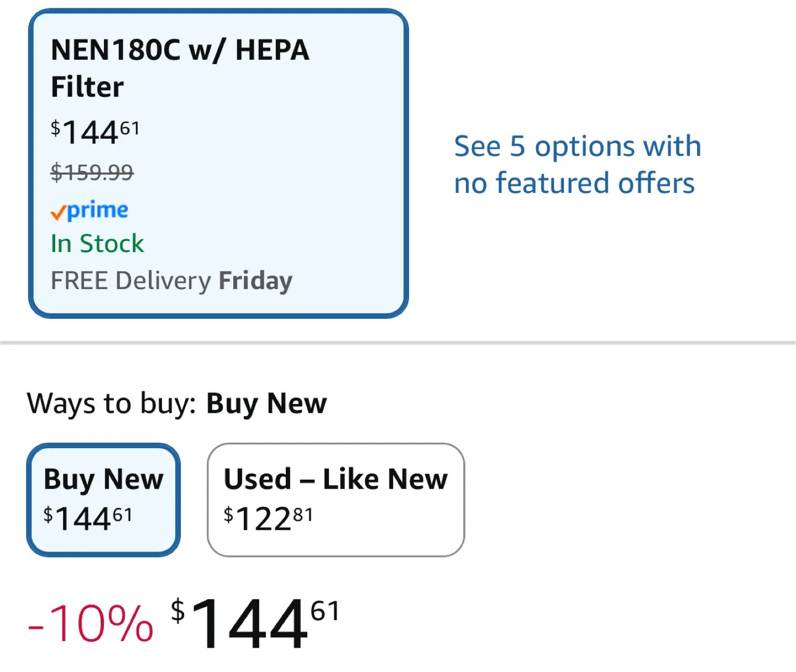Image resolution: width=796 pixels, height=672 pixels.
Task: Click the orange Prime checkmark icon
Action: pos(57,213)
